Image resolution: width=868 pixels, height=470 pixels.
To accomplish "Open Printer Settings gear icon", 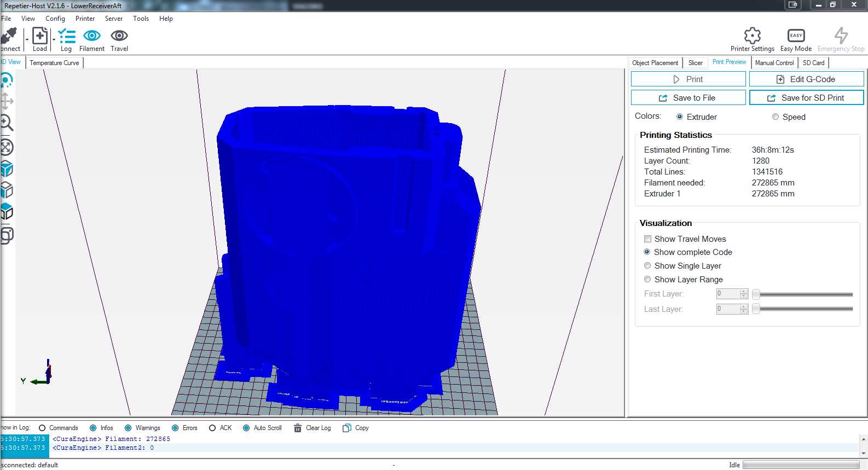I will pyautogui.click(x=752, y=36).
